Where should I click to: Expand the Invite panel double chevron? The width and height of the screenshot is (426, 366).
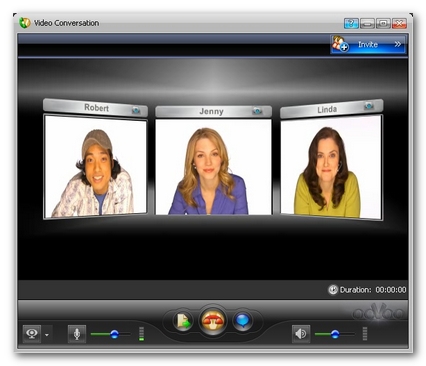(397, 44)
